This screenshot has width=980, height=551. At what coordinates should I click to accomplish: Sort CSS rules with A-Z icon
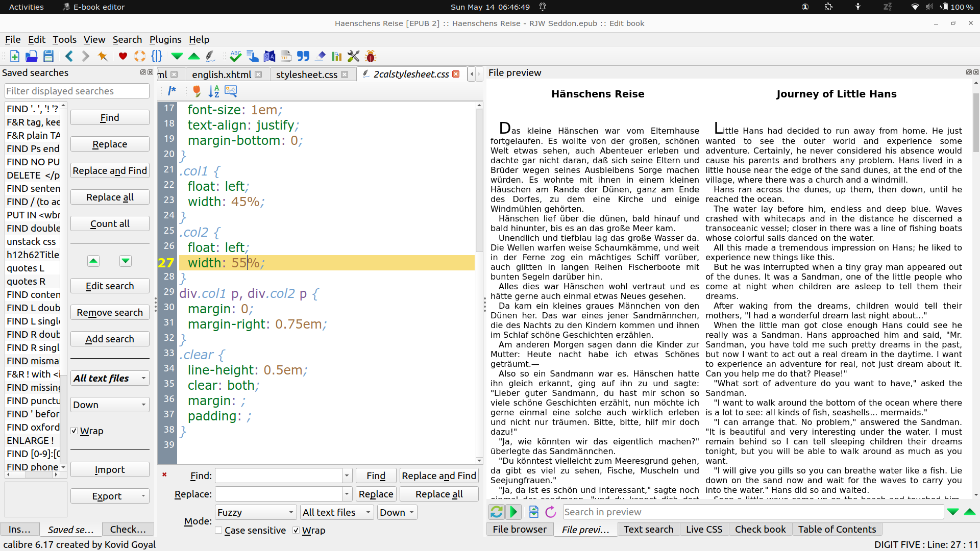tap(213, 91)
